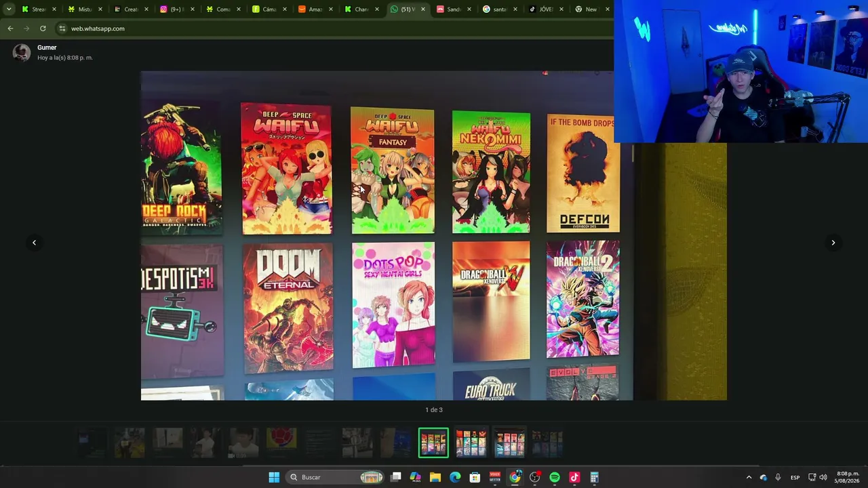
Task: Click the web.whatsapp.com address bar
Action: click(332, 28)
